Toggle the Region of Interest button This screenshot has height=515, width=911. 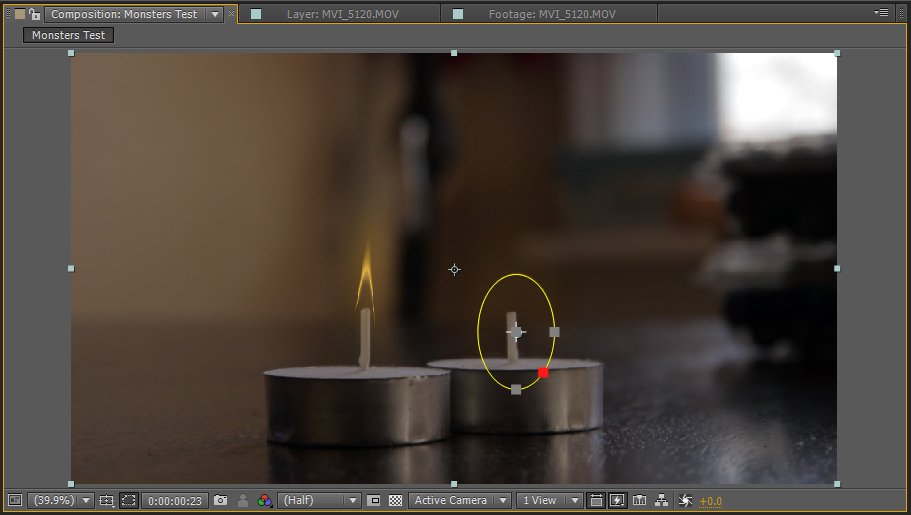(x=374, y=500)
